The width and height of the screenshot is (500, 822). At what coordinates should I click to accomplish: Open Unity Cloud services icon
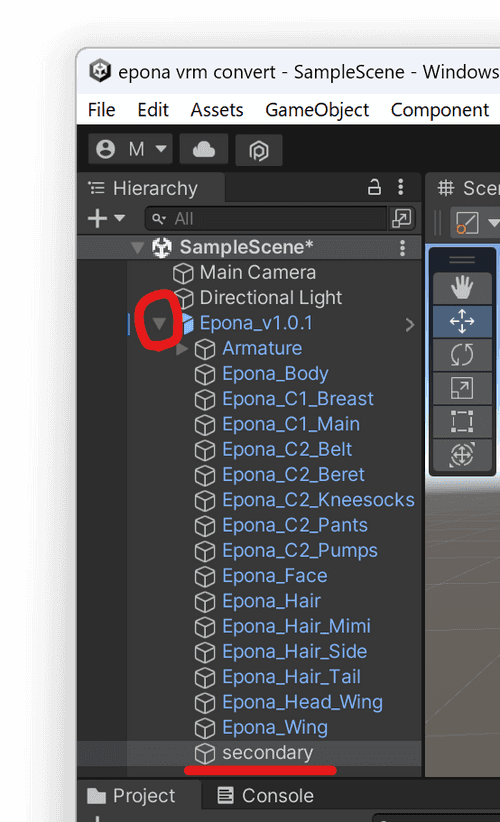[204, 149]
